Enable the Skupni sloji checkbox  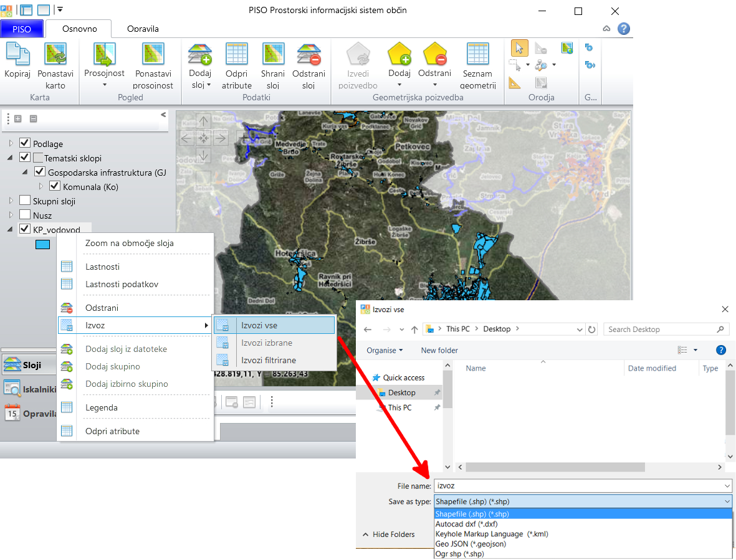coord(25,201)
